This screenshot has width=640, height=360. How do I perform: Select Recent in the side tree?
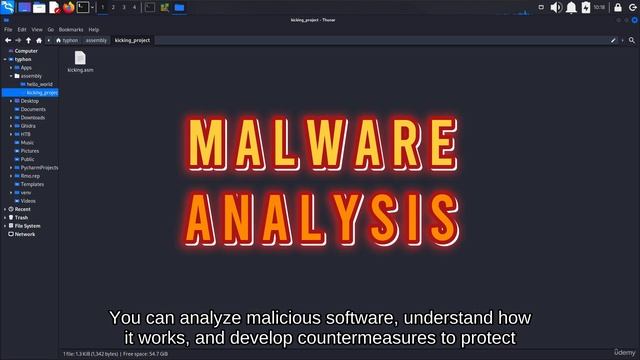coord(22,209)
